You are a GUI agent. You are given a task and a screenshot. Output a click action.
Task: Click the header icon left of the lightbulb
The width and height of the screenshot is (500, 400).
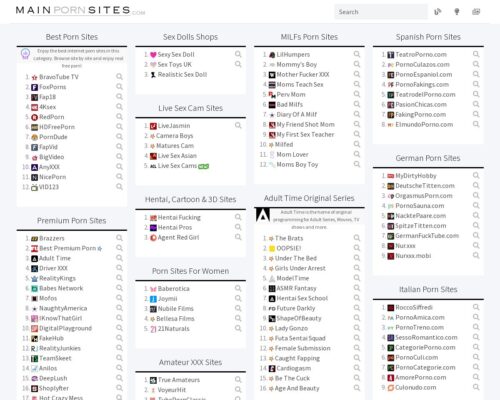pyautogui.click(x=438, y=12)
